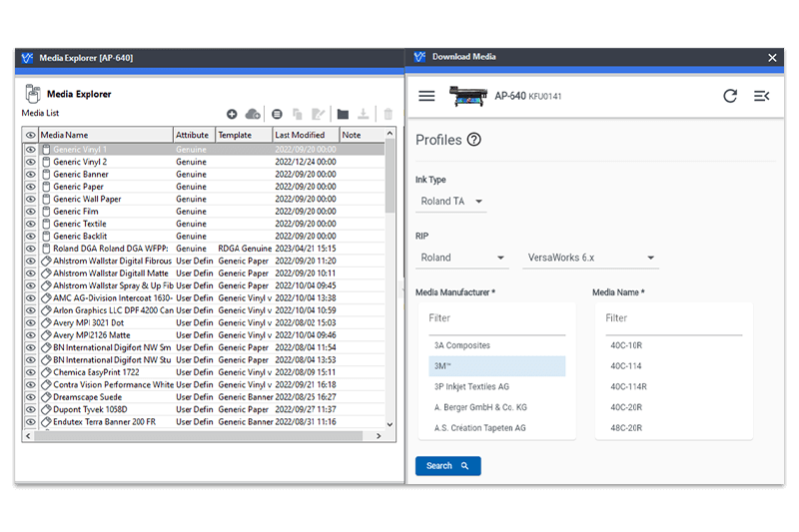Click the blue Search button
The width and height of the screenshot is (799, 532).
point(447,466)
